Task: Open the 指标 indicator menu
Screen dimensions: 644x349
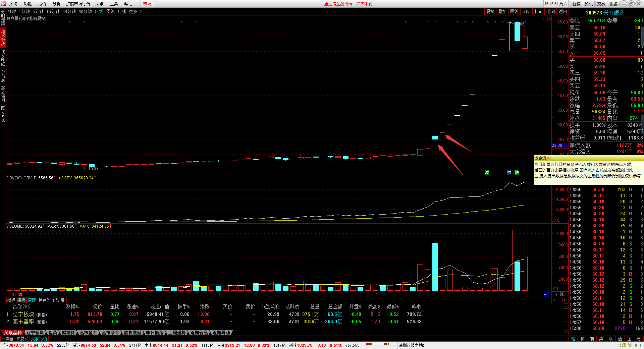Action: pyautogui.click(x=11, y=300)
